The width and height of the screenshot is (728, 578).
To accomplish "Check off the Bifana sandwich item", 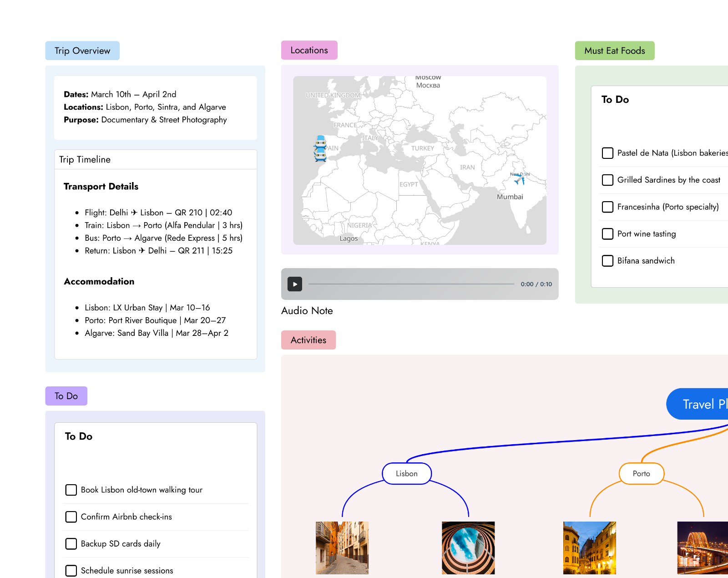I will [607, 260].
